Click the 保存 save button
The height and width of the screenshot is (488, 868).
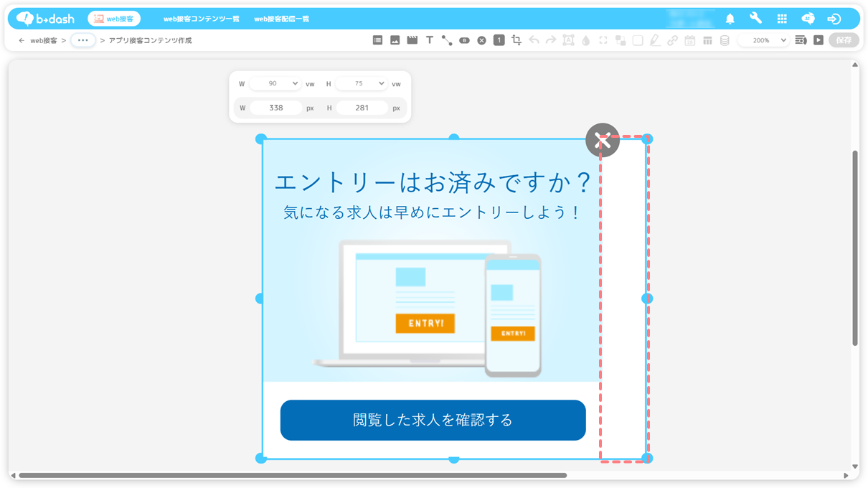coord(844,40)
